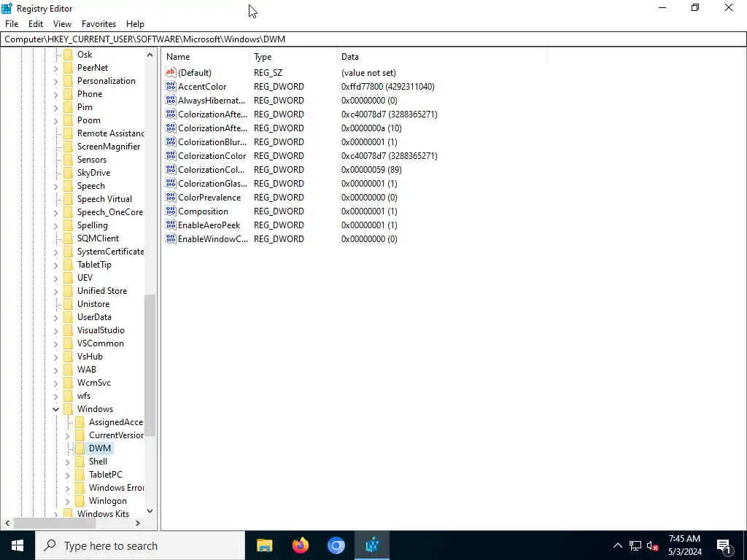Select the ColorPrevalence value icon
The width and height of the screenshot is (747, 560).
pos(171,197)
